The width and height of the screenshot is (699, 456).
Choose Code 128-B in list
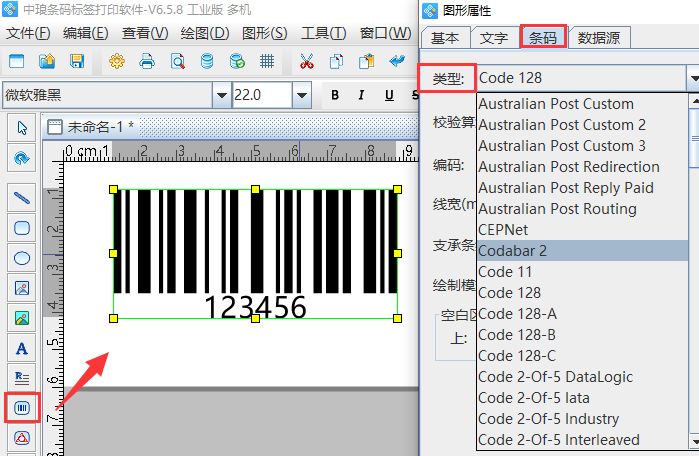click(x=582, y=335)
